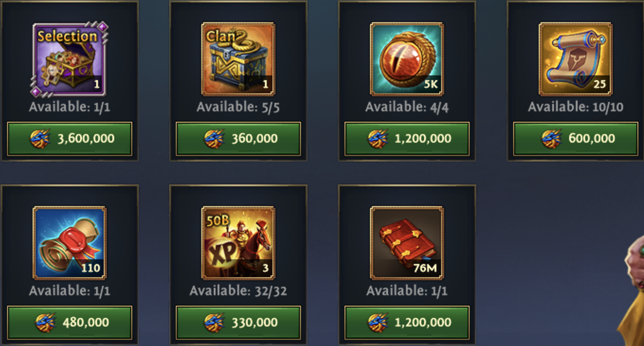The height and width of the screenshot is (346, 644).
Task: Select the 50B XP horseman icon
Action: pyautogui.click(x=238, y=243)
